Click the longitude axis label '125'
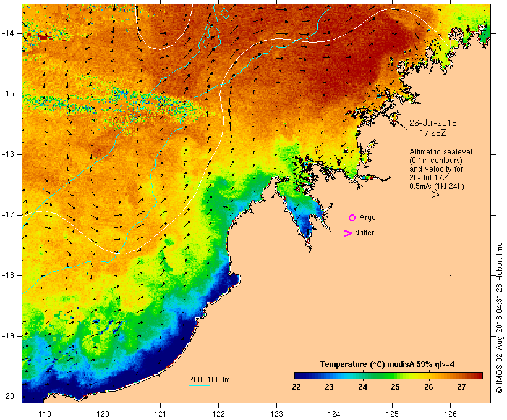The height and width of the screenshot is (420, 507). (393, 414)
